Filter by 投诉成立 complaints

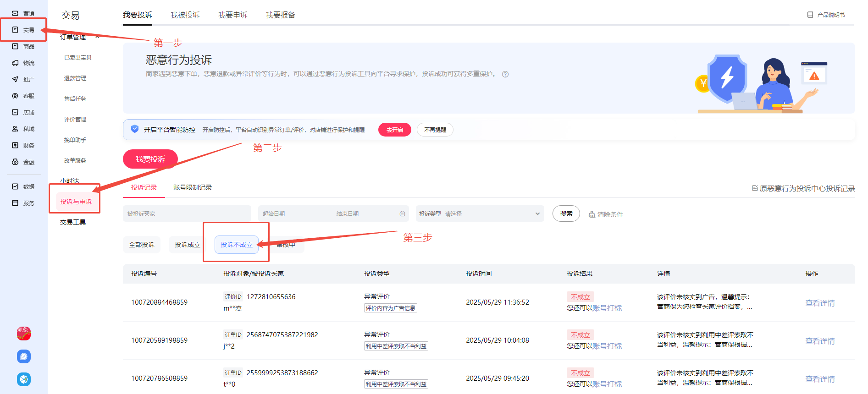[x=187, y=245]
